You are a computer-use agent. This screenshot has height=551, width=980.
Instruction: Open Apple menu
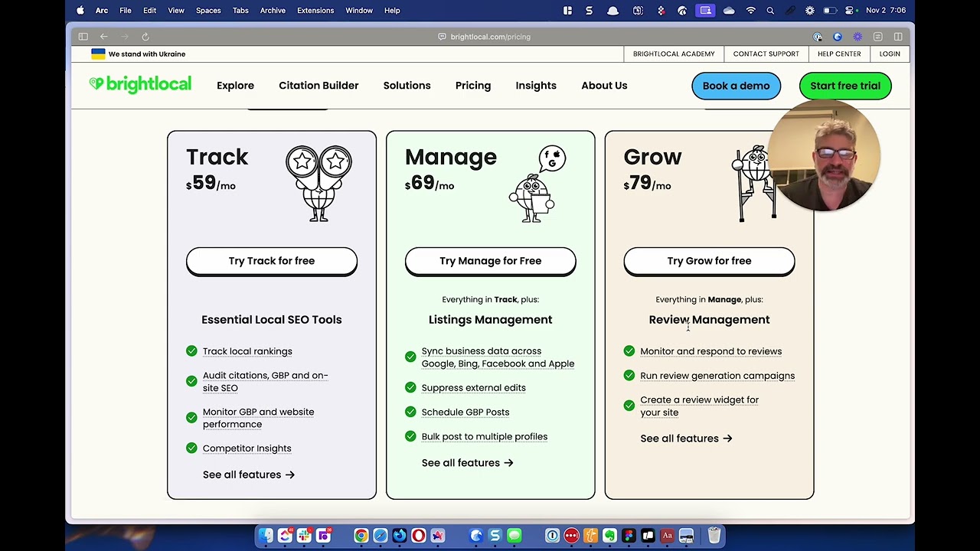pyautogui.click(x=80, y=10)
